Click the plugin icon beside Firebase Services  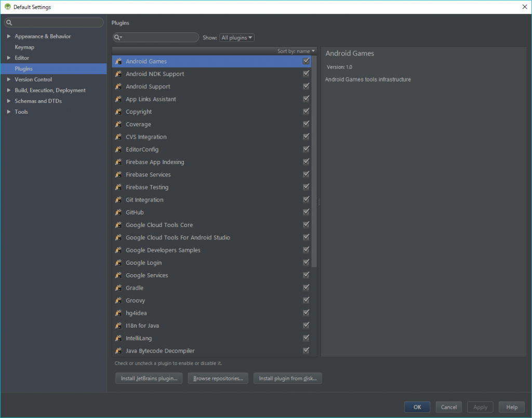118,174
